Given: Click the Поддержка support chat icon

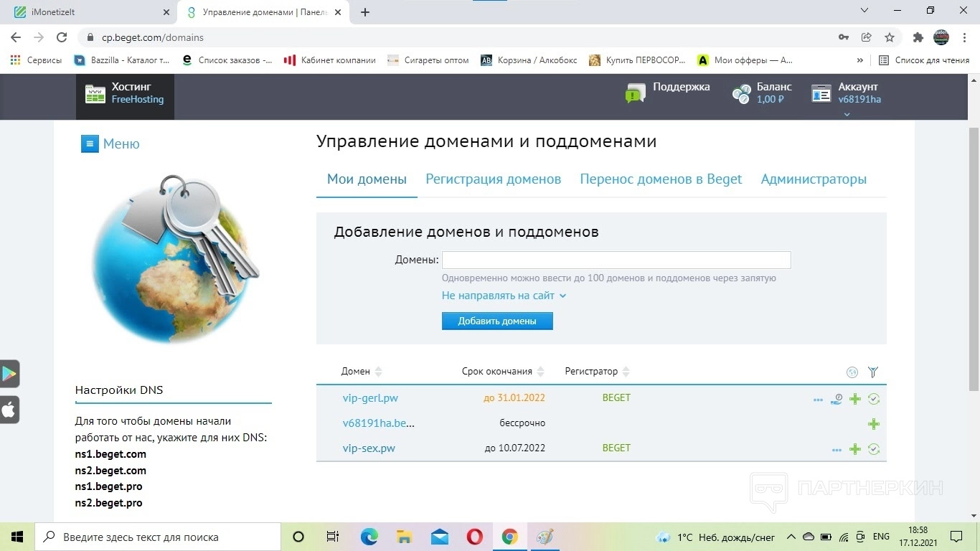Looking at the screenshot, I should coord(635,93).
